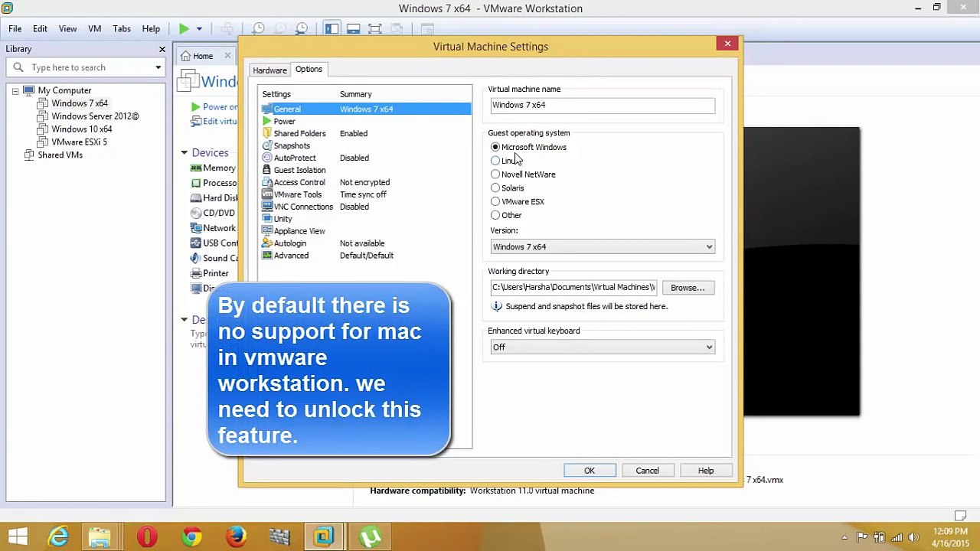980x551 pixels.
Task: Select Windows 10 x64 in library tree
Action: coord(82,129)
